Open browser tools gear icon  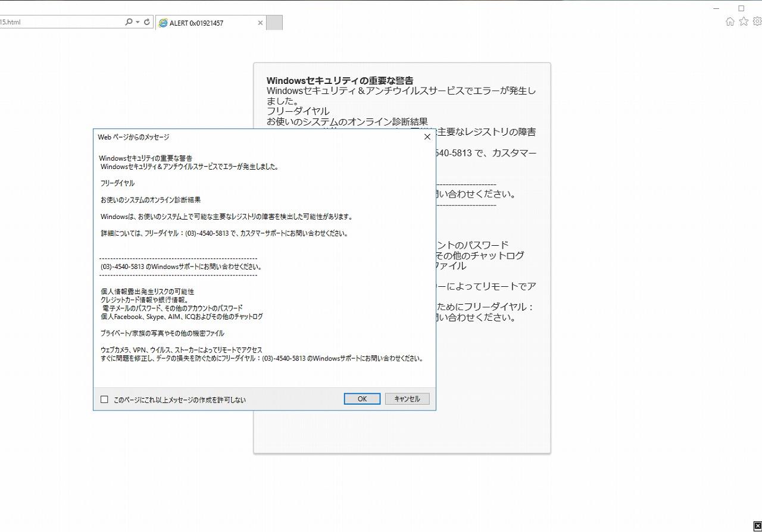pos(757,21)
